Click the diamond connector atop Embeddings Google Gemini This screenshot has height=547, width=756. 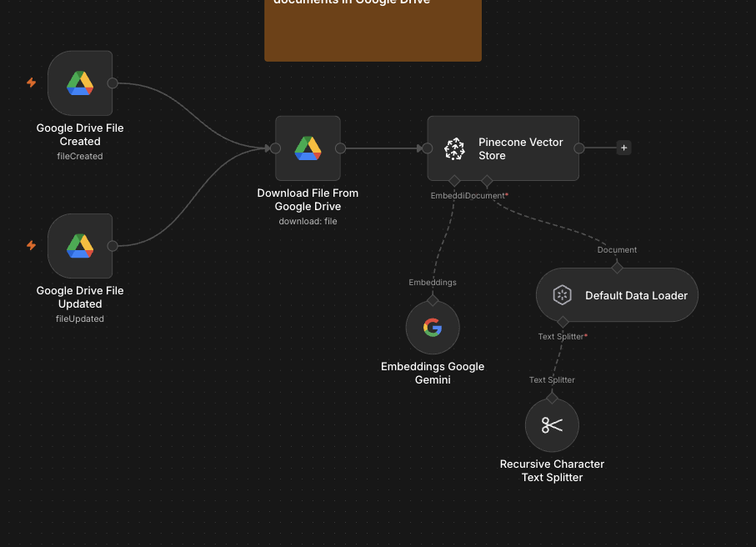pyautogui.click(x=433, y=300)
